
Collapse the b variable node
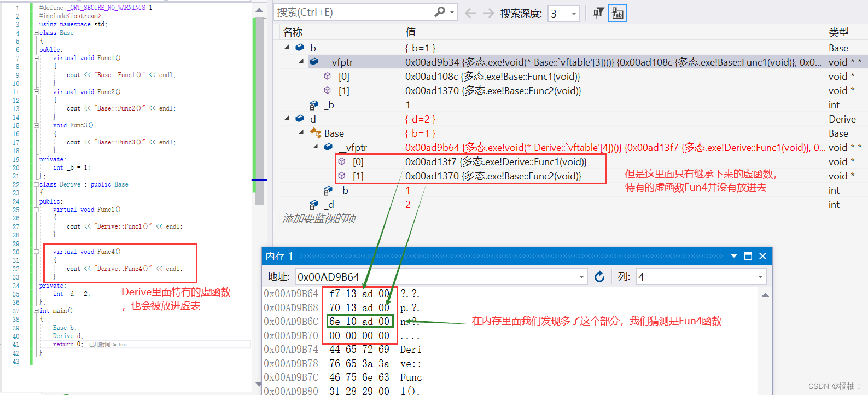click(x=287, y=48)
